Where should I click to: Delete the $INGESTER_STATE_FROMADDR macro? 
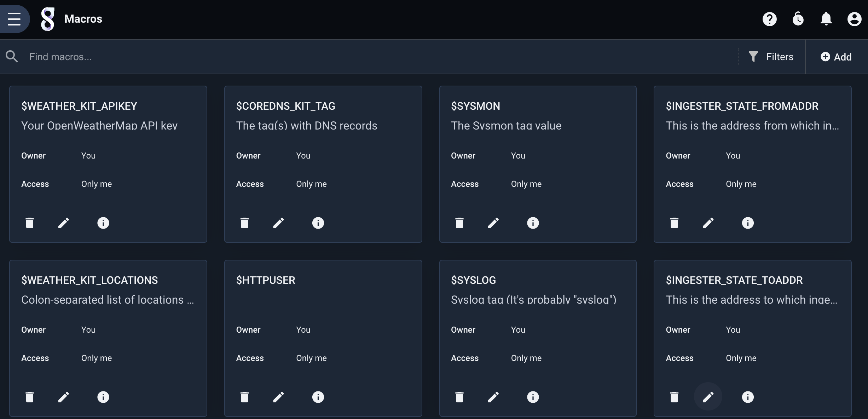click(x=675, y=223)
